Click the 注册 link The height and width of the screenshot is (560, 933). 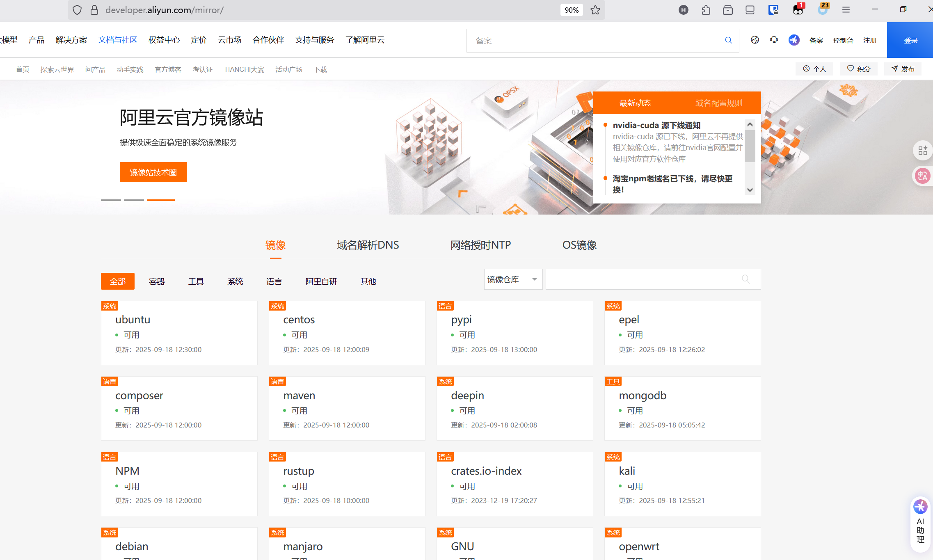870,40
